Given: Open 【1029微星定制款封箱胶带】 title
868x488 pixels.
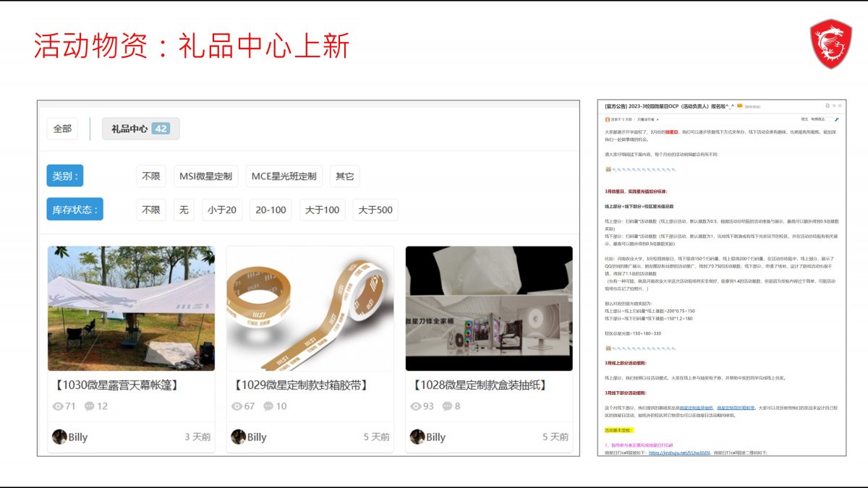Looking at the screenshot, I should click(x=300, y=385).
